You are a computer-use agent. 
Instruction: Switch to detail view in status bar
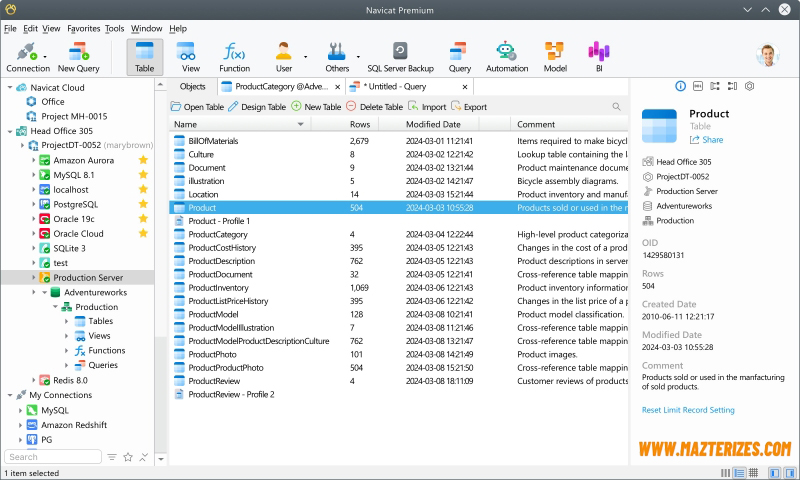739,473
